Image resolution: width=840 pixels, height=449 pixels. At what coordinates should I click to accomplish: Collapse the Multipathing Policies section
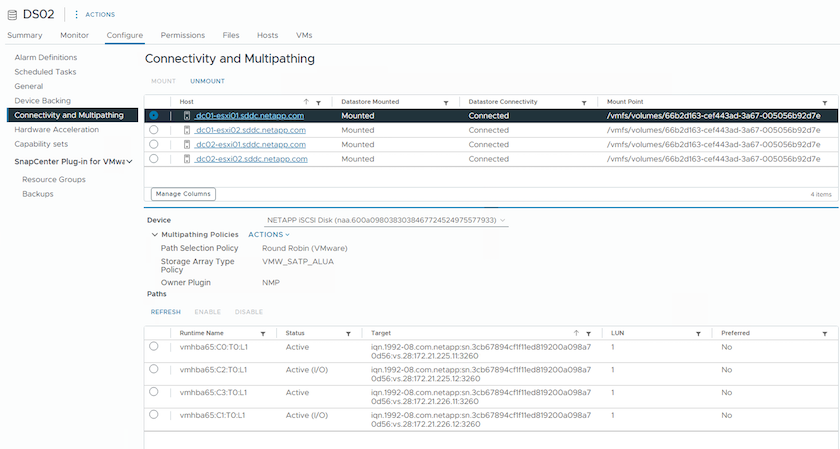click(154, 235)
